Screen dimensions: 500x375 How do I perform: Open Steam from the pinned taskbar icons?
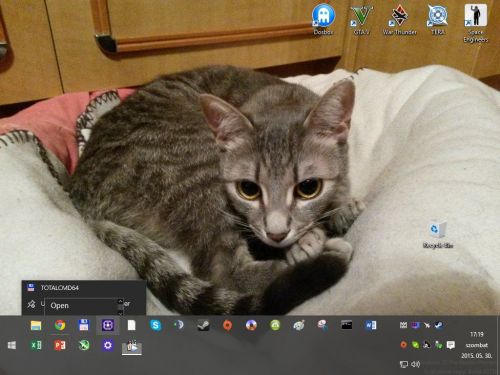203,325
